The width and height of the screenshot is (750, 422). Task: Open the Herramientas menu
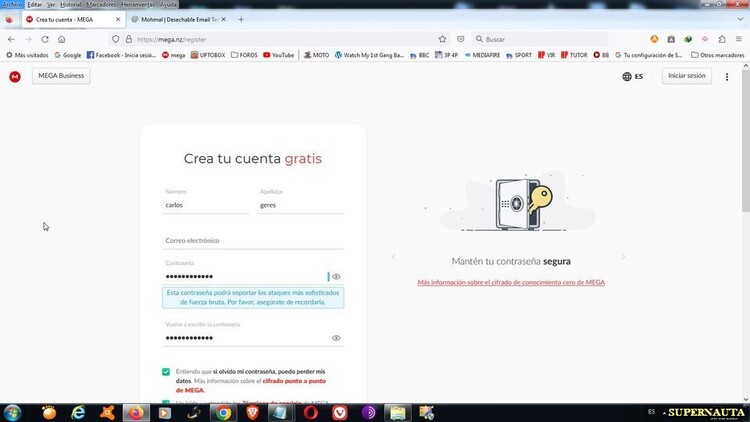pos(138,4)
